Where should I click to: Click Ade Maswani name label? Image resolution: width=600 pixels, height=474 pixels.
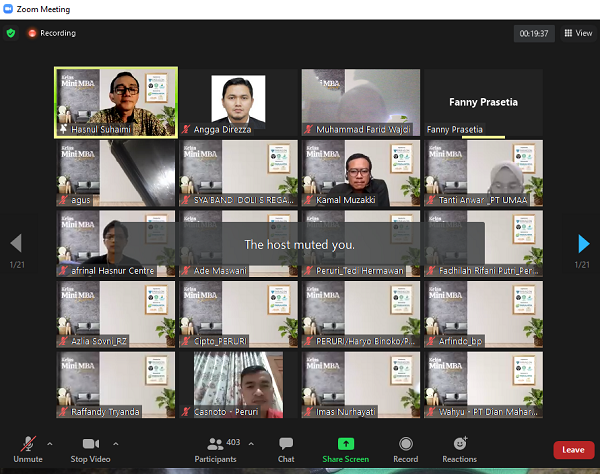[x=220, y=270]
